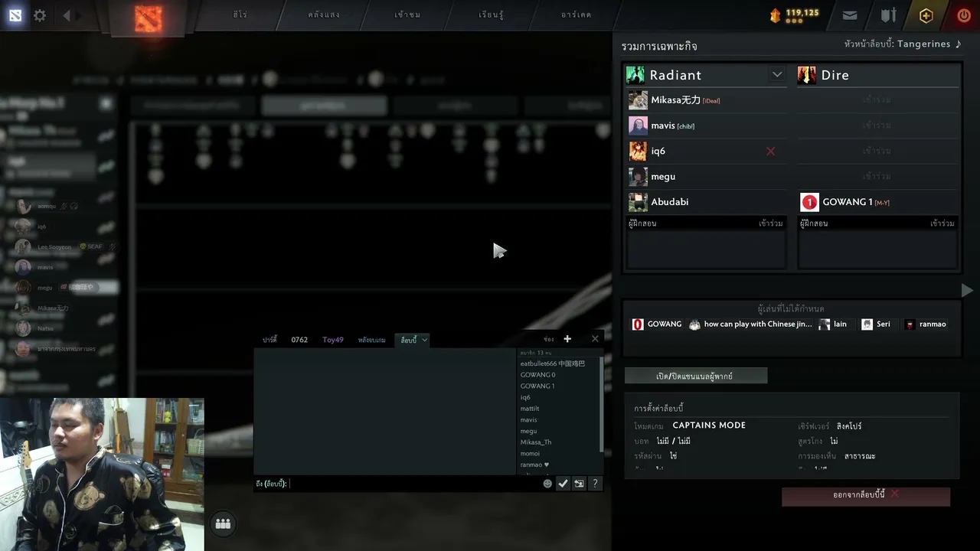The width and height of the screenshot is (980, 551).
Task: Click the grey arrow at the lobby panel's right edge
Action: point(967,290)
